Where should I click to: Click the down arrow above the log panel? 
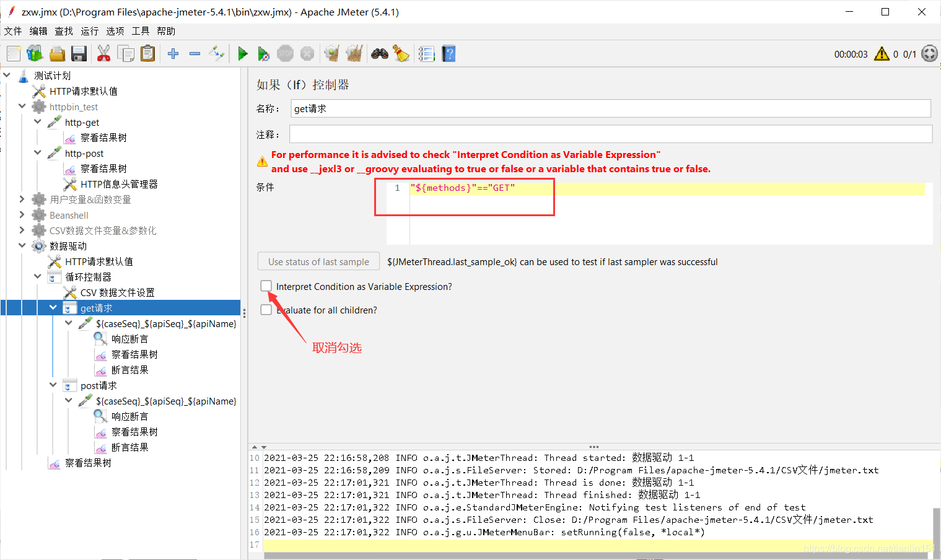264,447
